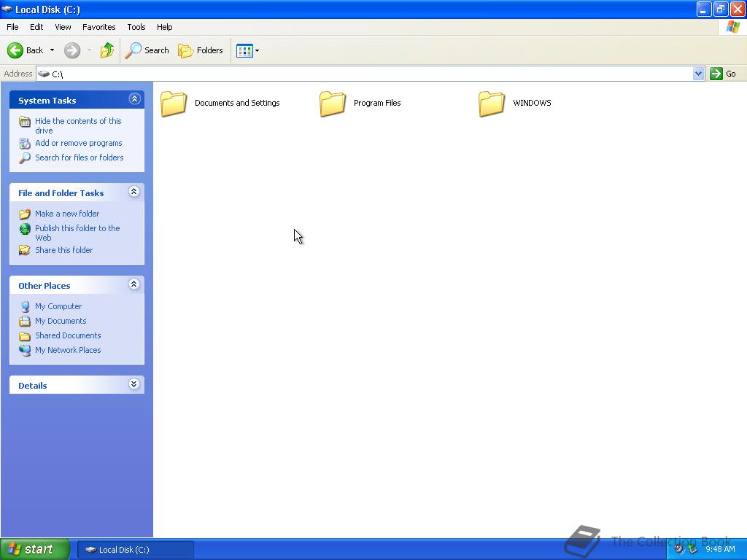The image size is (747, 560).
Task: Go to Shared Documents link
Action: [68, 335]
